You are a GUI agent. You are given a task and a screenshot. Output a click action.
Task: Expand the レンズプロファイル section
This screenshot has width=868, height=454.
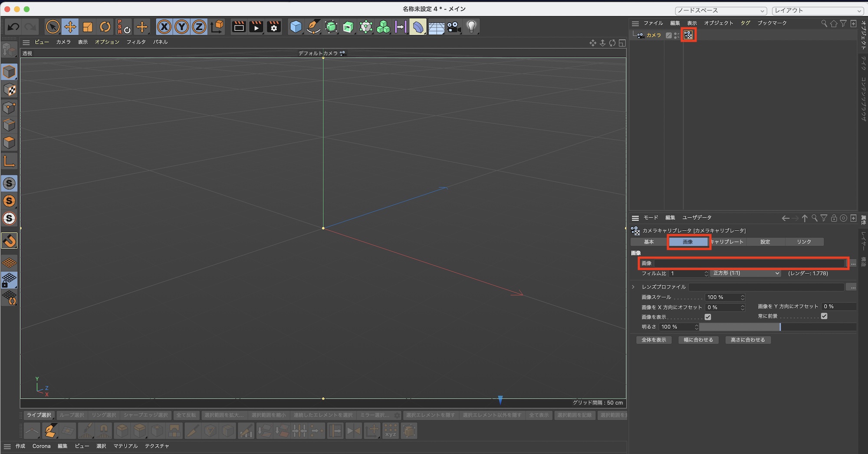coord(633,287)
